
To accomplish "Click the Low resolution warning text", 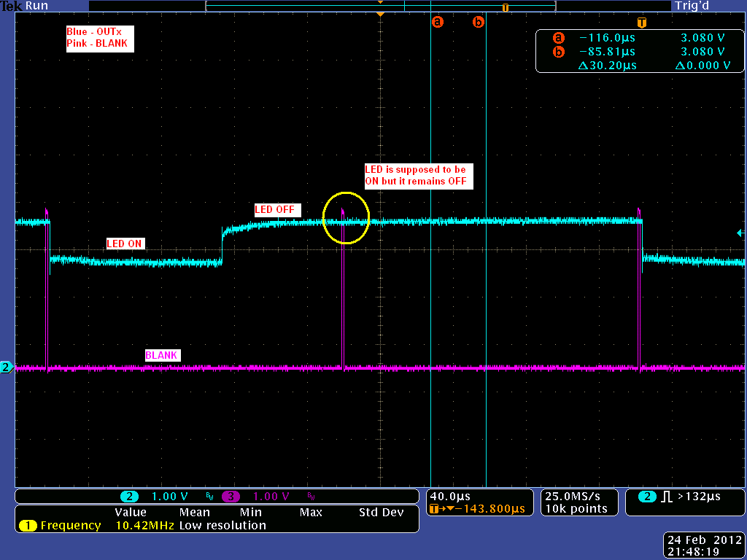I will click(x=222, y=526).
